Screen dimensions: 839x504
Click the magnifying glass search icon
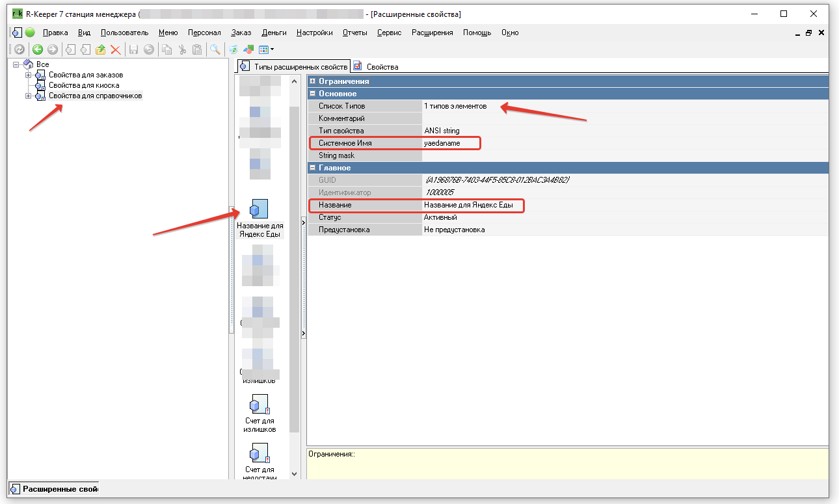tap(215, 49)
